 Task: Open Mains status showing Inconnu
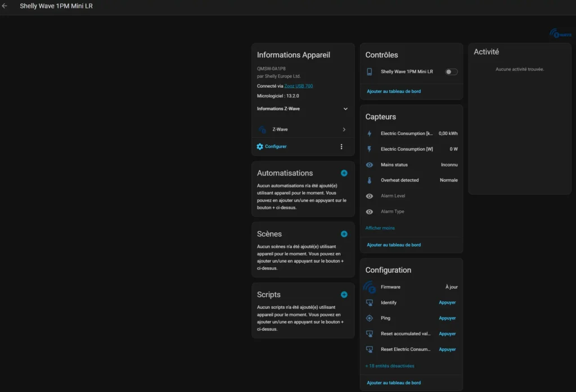click(x=411, y=165)
